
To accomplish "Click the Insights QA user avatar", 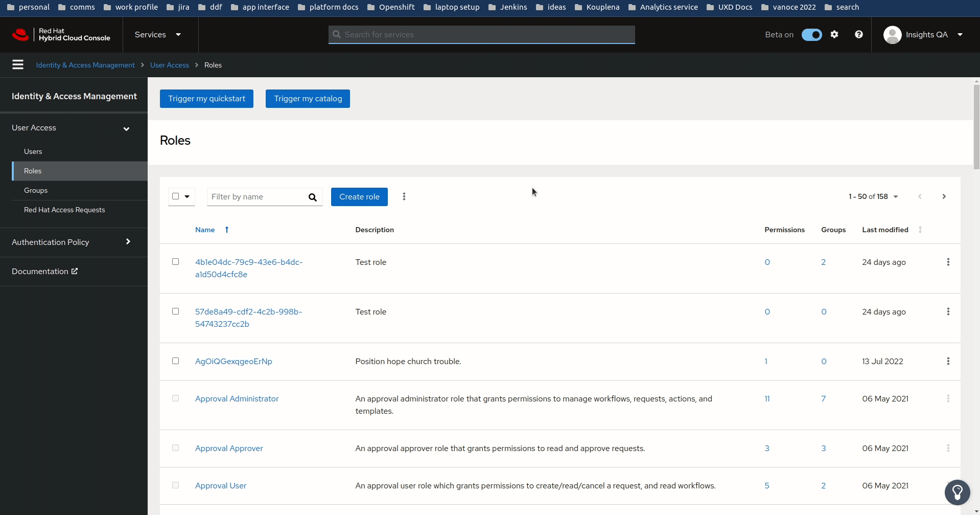I will click(x=893, y=35).
